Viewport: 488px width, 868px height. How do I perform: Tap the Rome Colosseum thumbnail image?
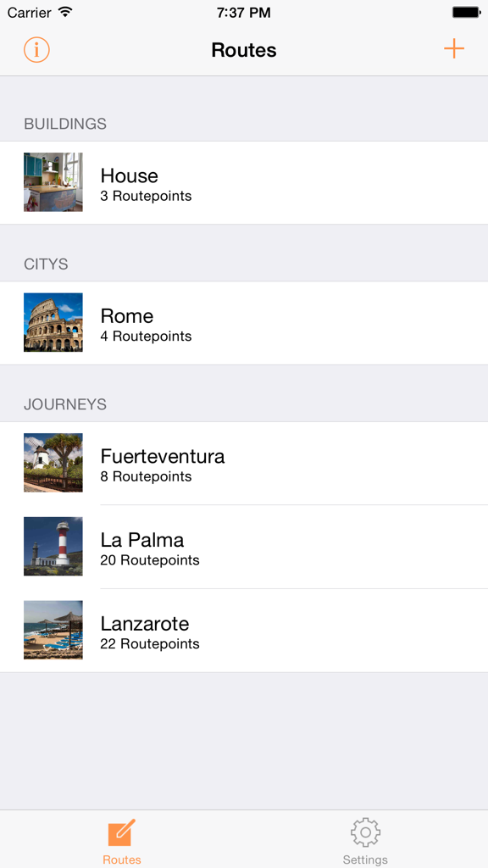point(53,323)
